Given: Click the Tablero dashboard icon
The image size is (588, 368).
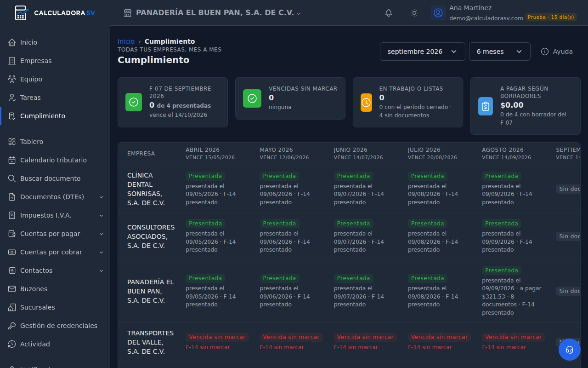Looking at the screenshot, I should click(12, 142).
